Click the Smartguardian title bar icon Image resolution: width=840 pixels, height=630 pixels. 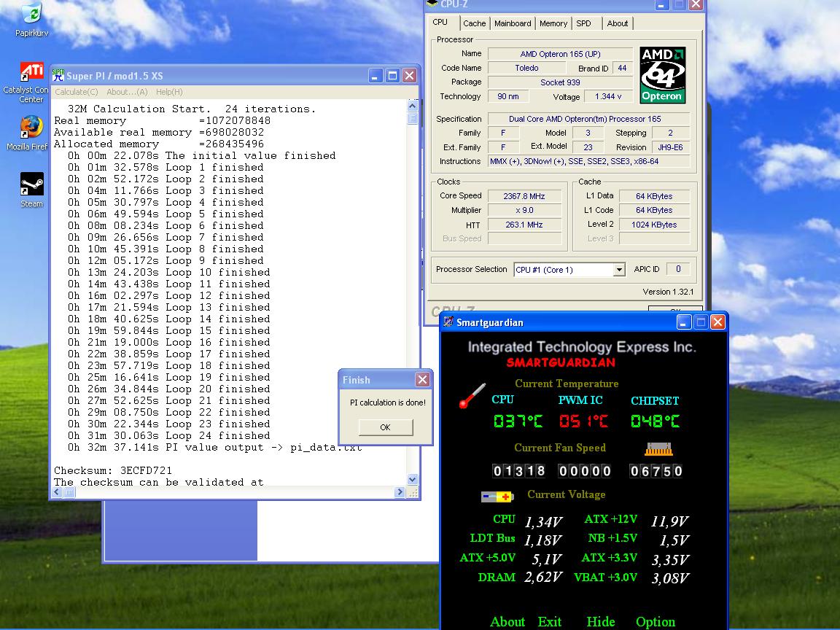[x=448, y=322]
